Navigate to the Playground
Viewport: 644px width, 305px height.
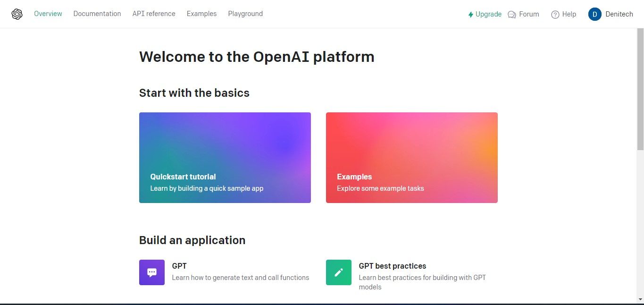pos(245,14)
